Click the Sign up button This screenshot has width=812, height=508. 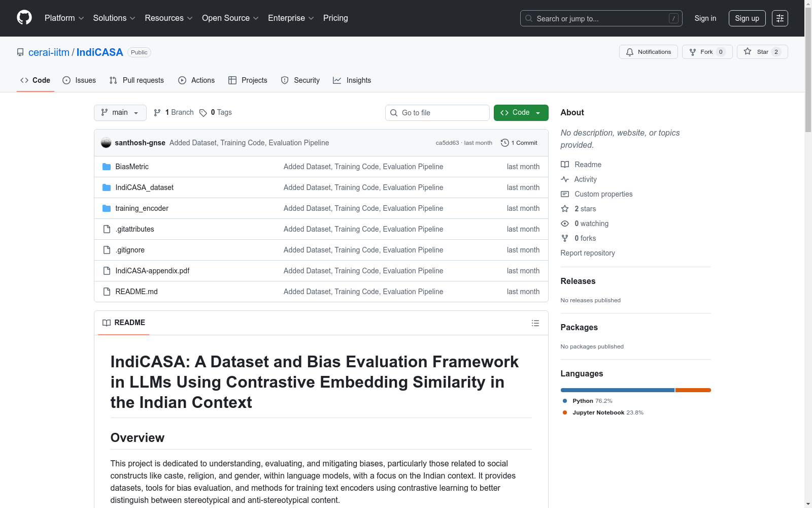point(747,18)
